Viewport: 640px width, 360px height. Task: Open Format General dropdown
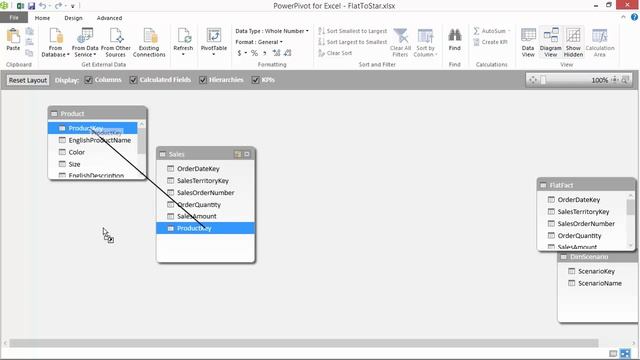[259, 42]
